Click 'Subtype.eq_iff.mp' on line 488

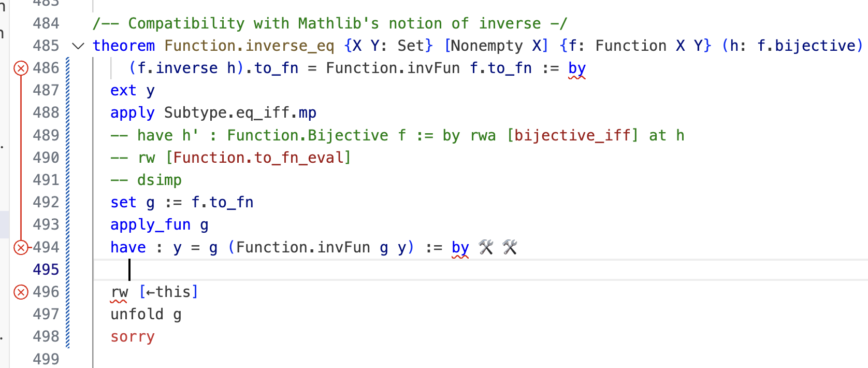click(x=240, y=113)
